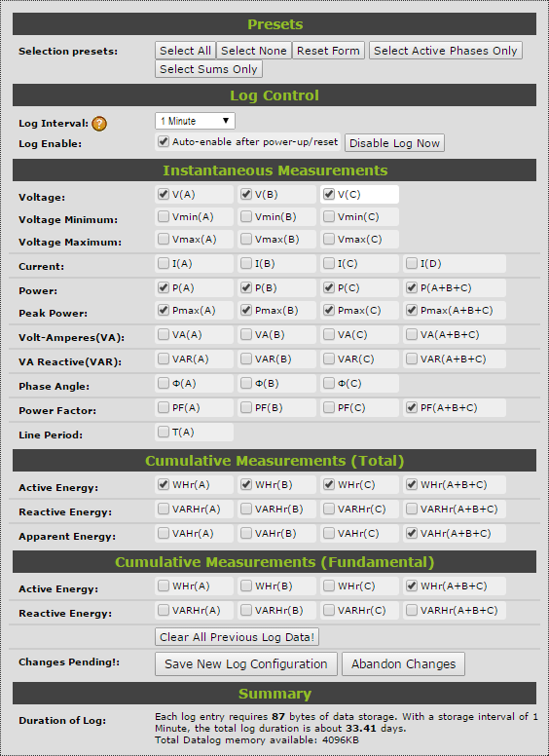Uncheck the Pmax(C) checkbox

[329, 310]
